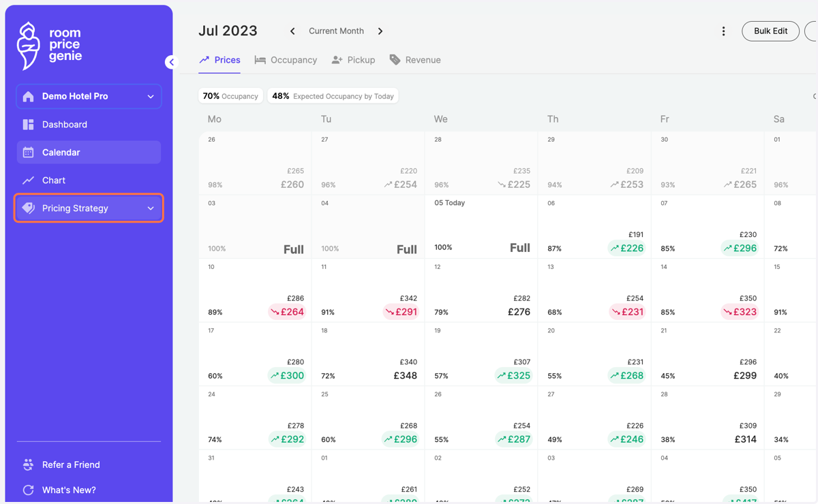
Task: Click the 89% occupancy on the 10th
Action: (215, 313)
